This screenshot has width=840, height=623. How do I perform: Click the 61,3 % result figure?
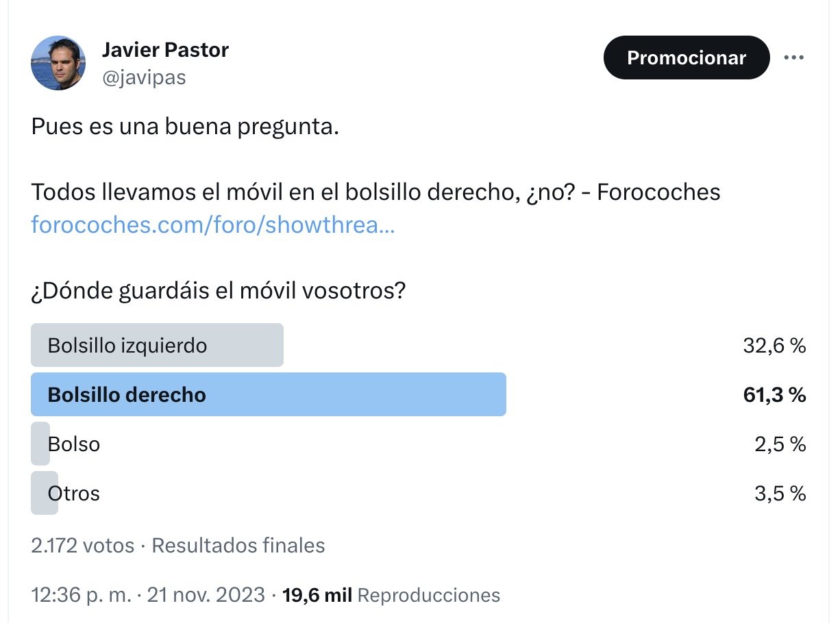click(774, 395)
